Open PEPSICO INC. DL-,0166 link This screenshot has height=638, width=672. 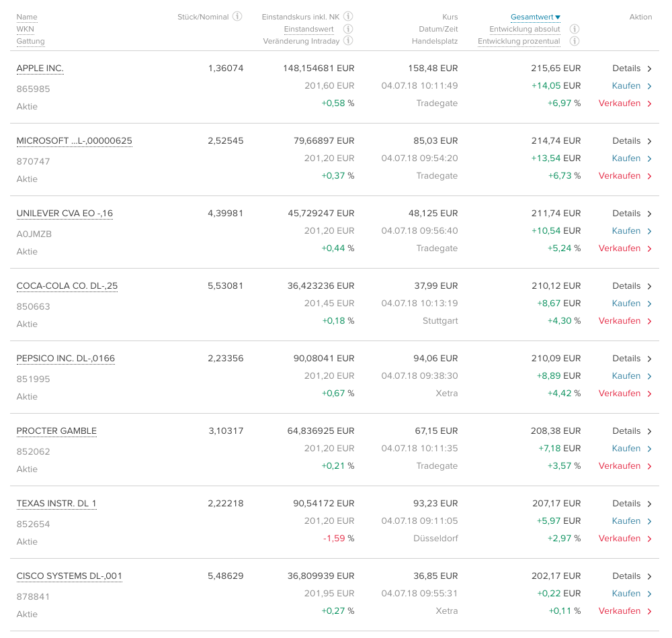click(x=66, y=359)
